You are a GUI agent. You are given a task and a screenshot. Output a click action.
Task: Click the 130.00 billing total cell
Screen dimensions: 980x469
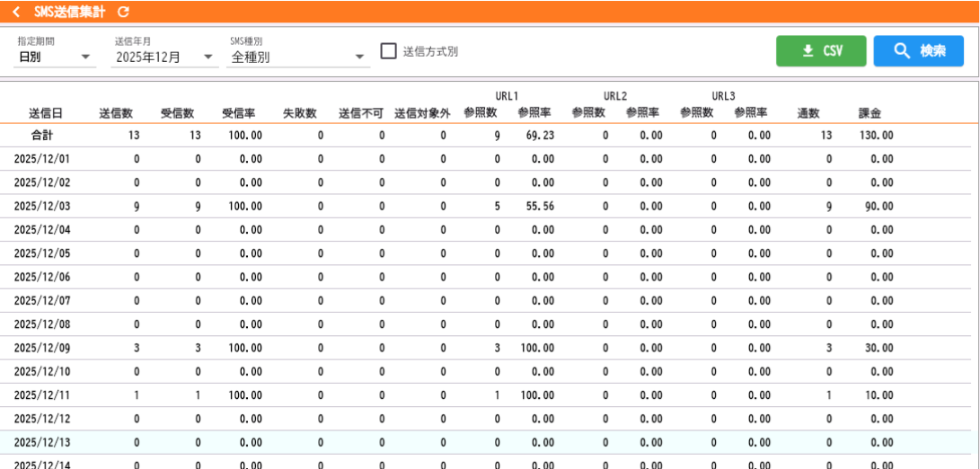(874, 135)
